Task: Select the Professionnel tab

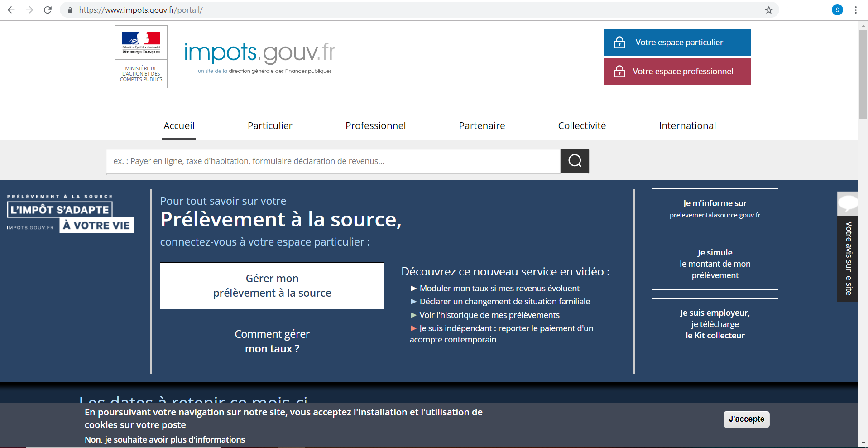Action: [x=375, y=126]
